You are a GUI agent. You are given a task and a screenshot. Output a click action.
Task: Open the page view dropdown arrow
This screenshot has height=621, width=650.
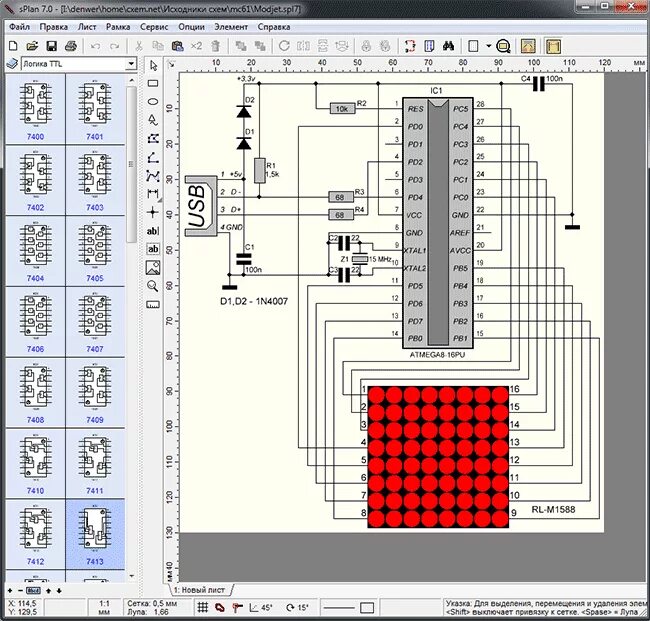pos(488,46)
